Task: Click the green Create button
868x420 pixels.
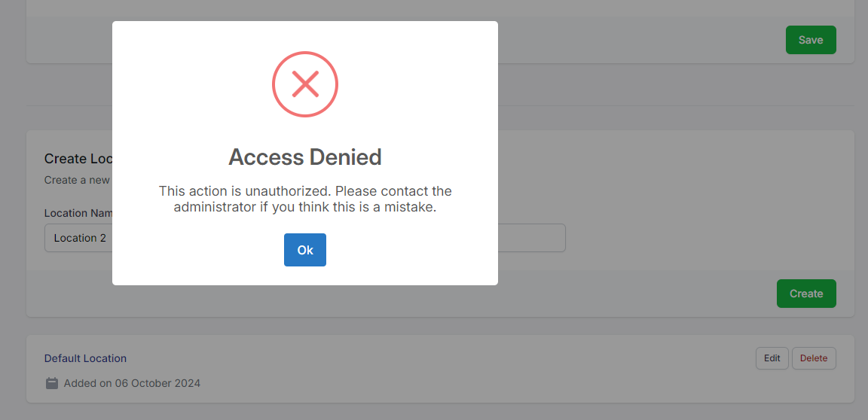Action: [x=806, y=294]
